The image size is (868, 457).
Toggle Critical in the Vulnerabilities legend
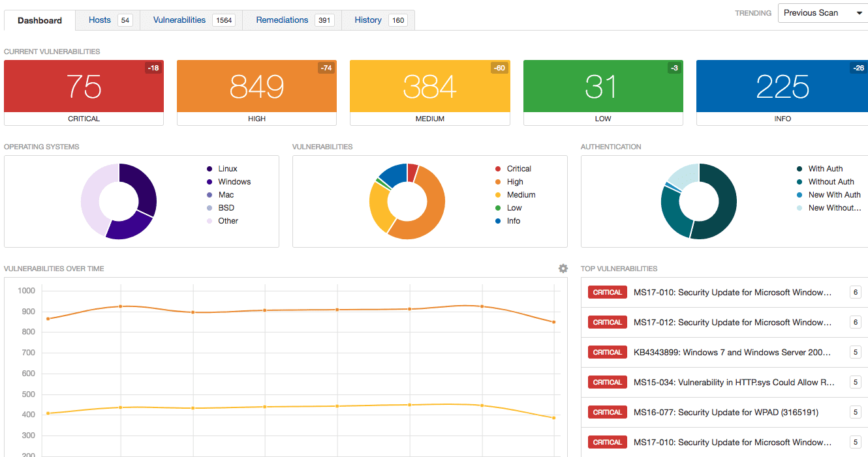[519, 168]
